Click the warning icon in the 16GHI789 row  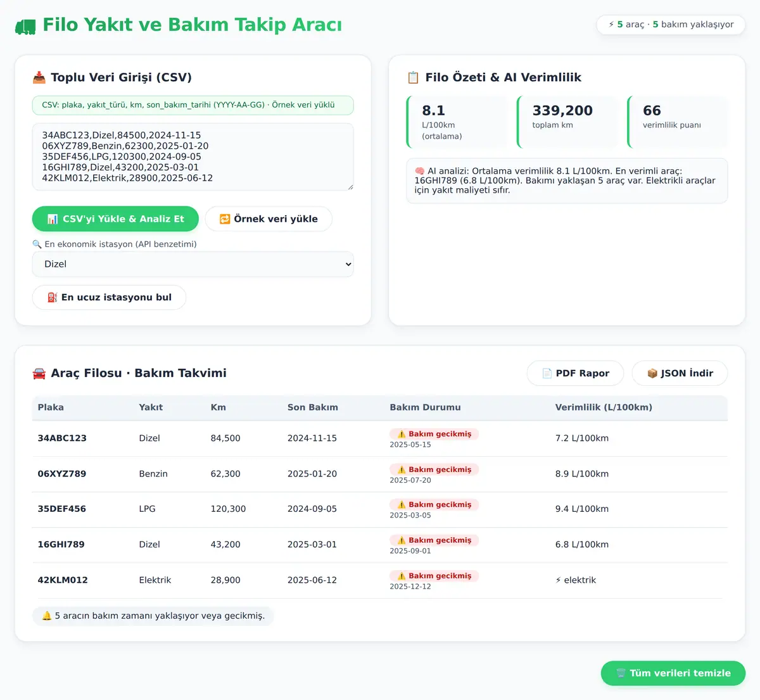(402, 540)
